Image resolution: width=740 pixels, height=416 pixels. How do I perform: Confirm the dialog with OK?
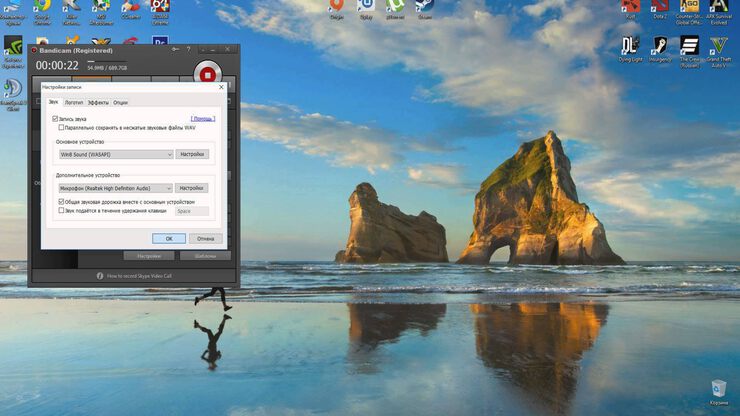pos(169,238)
